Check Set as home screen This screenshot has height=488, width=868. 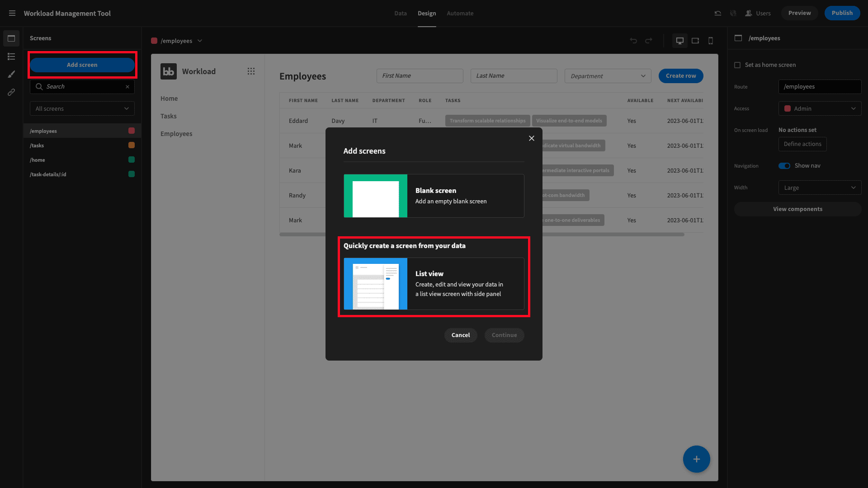tap(737, 65)
